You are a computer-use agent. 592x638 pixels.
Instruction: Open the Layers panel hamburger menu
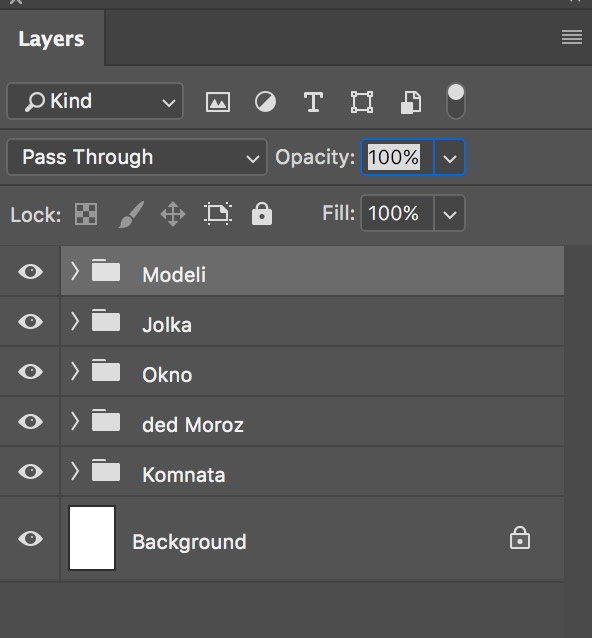(x=572, y=37)
